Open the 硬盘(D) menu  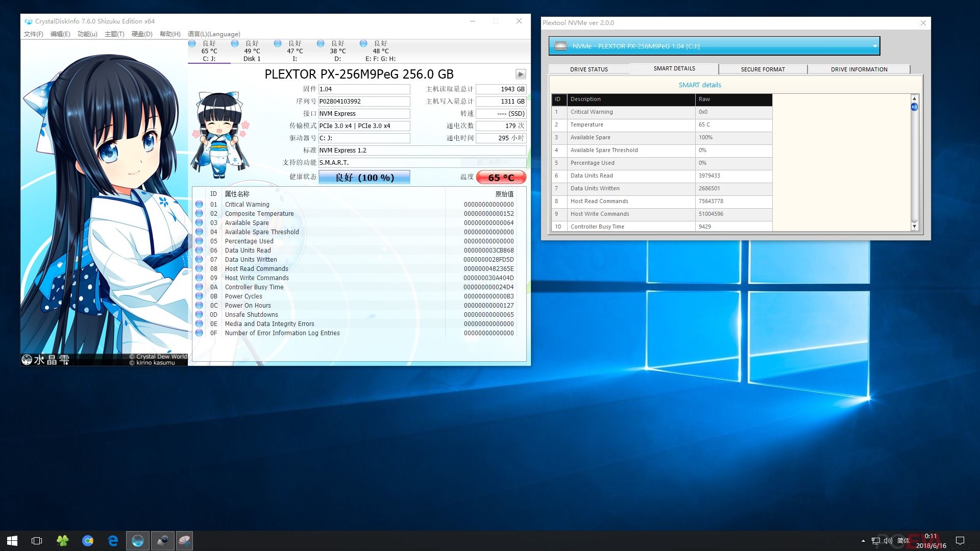click(x=142, y=34)
